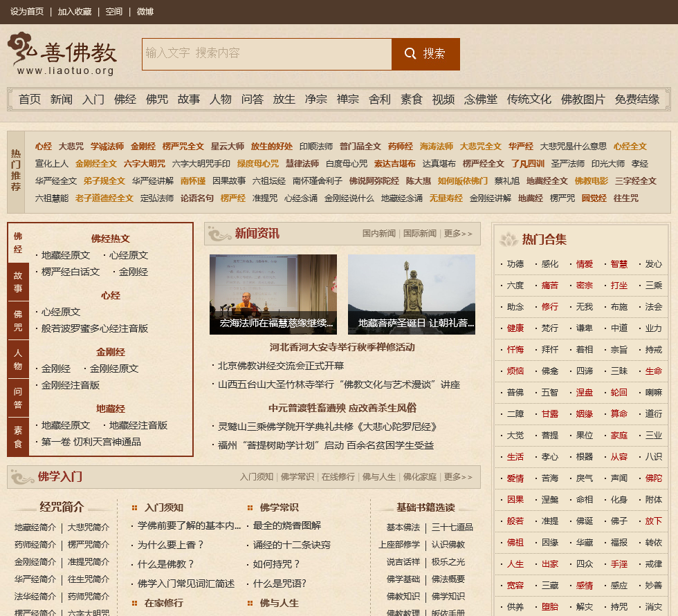
Task: Click 更多>> in 新闻资讯 header
Action: coord(458,233)
